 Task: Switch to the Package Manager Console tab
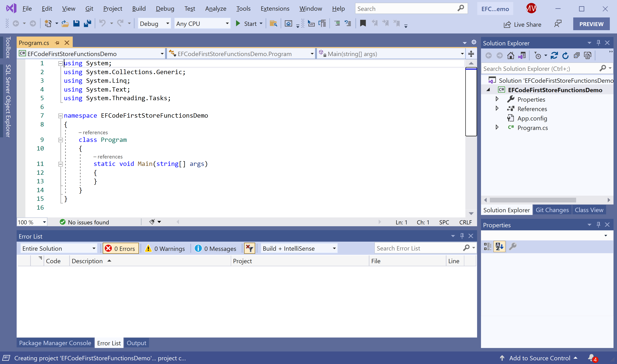coord(55,343)
